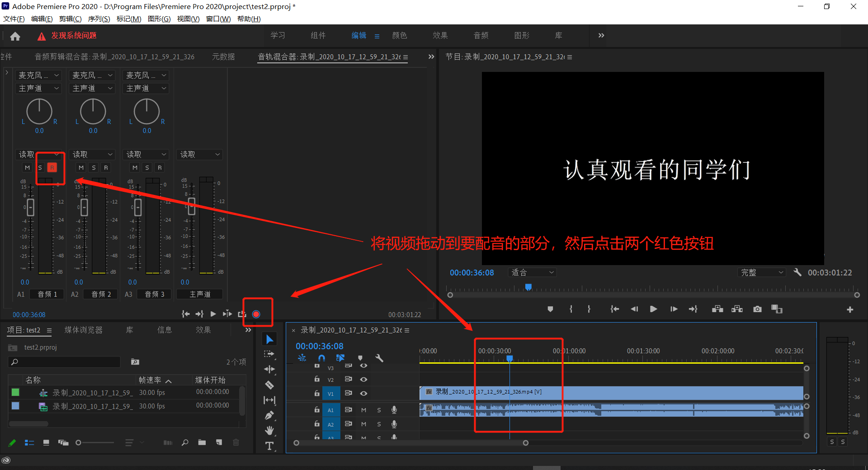This screenshot has width=868, height=470.
Task: Click the 音频 1 volume fader
Action: 31,207
